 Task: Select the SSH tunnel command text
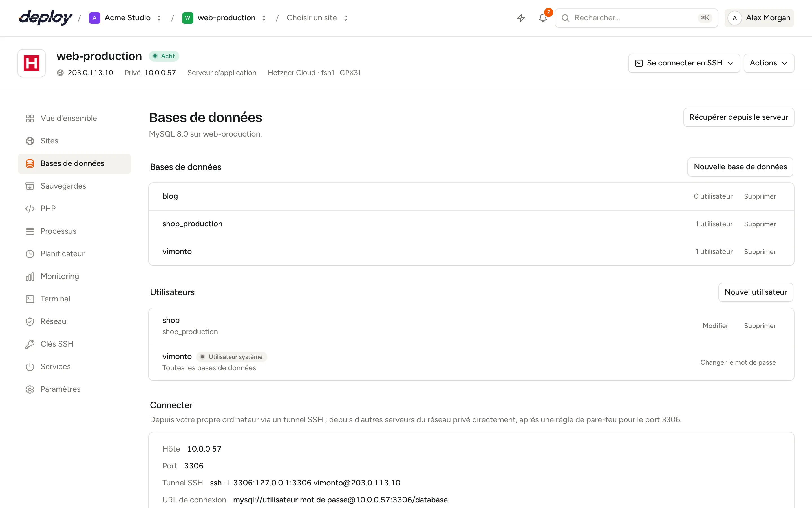tap(305, 483)
